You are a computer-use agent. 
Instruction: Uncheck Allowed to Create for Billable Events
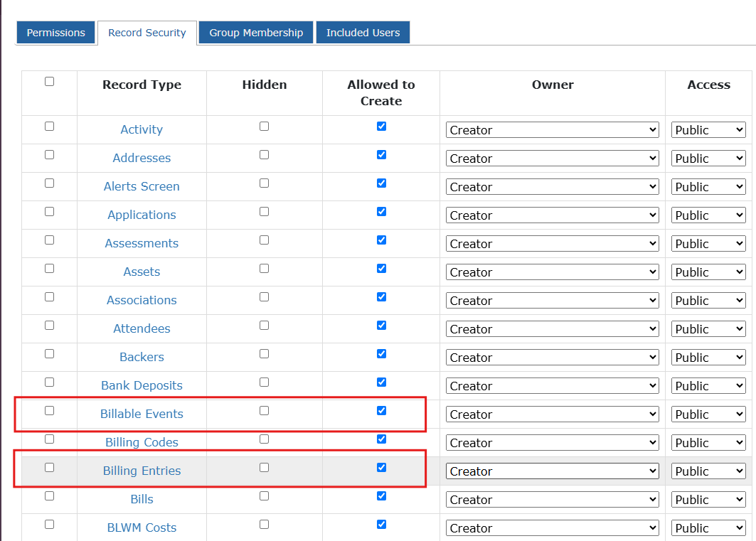click(381, 410)
